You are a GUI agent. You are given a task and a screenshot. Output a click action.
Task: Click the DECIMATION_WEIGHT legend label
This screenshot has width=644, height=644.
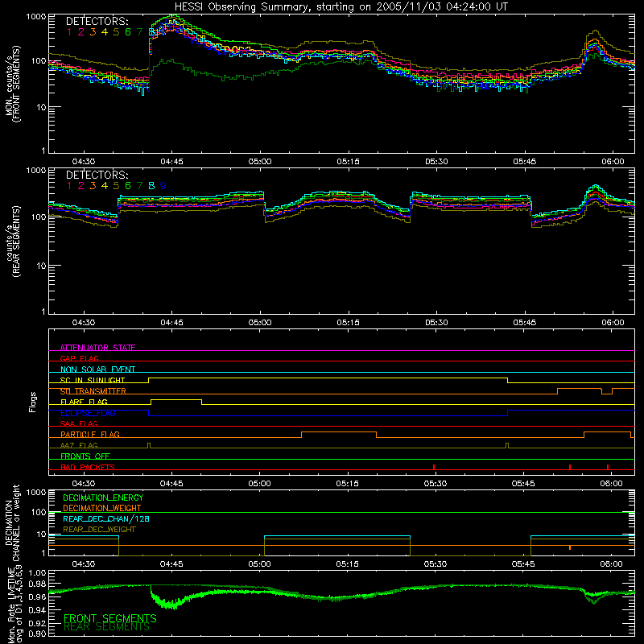coord(102,508)
